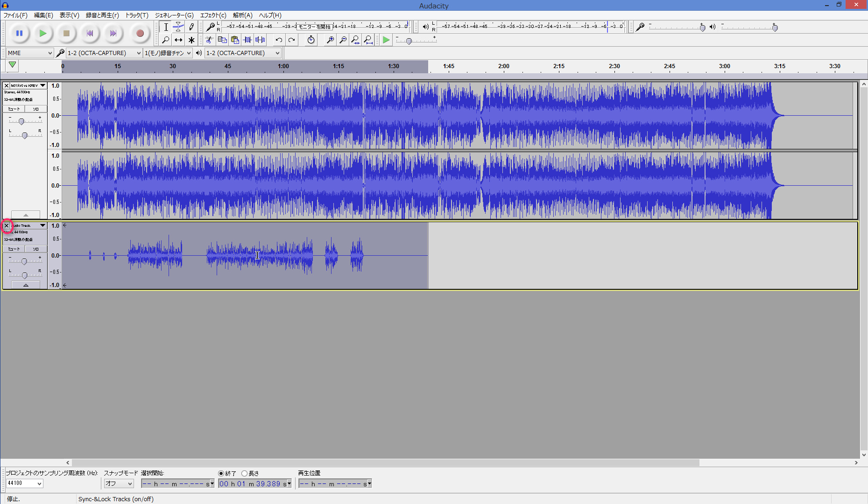Redo the last undone action
Viewport: 868px width, 504px height.
pyautogui.click(x=291, y=40)
